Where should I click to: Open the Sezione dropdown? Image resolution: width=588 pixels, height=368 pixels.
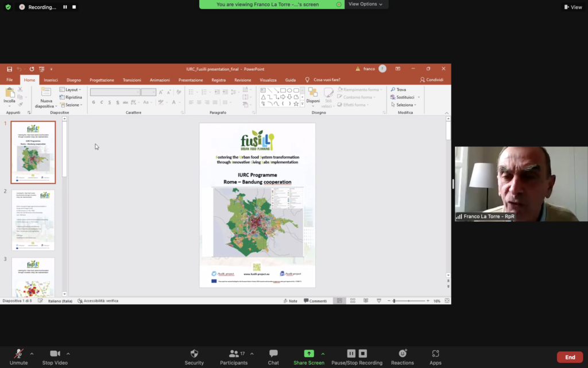coord(71,105)
